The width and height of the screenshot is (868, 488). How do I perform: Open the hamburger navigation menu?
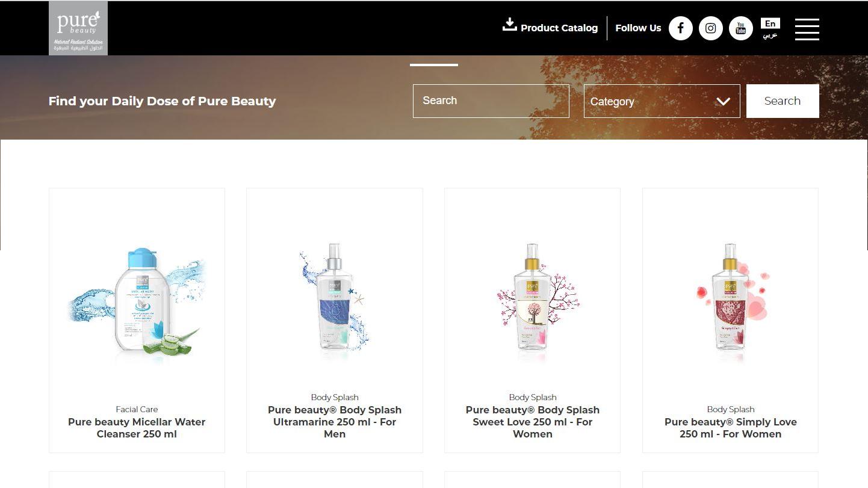point(807,29)
